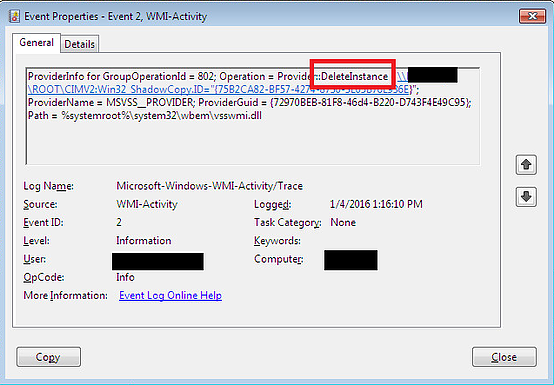
Task: Click the Log Name label
Action: [48, 186]
